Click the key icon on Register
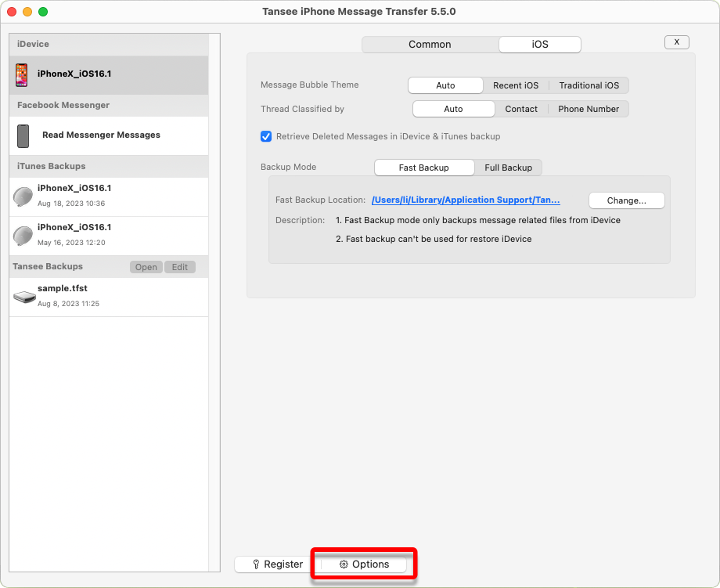 (x=256, y=565)
